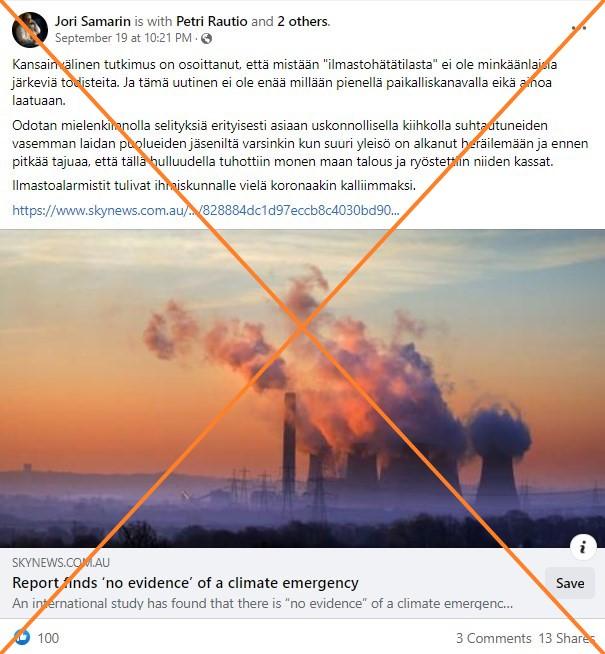Click the 'Ilmastoalarmistit tulivat' sentence in post
This screenshot has height=654, width=605.
click(214, 186)
